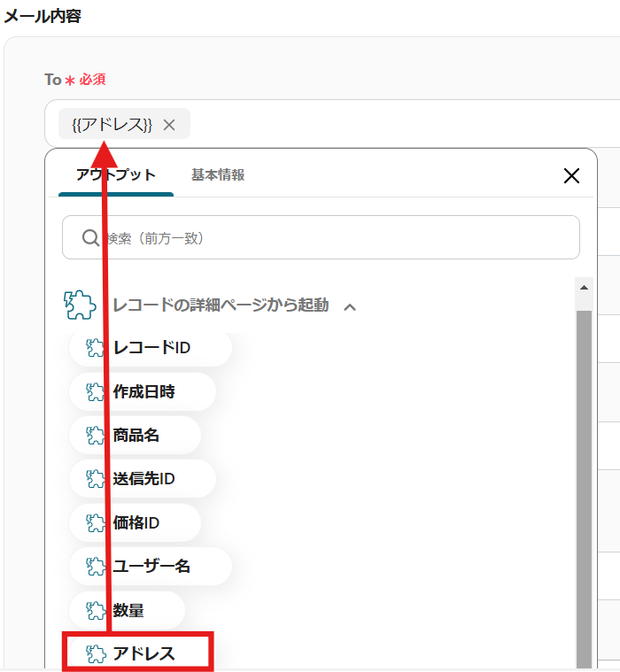The width and height of the screenshot is (620, 672).
Task: Insert the アドレス output
Action: point(137,653)
